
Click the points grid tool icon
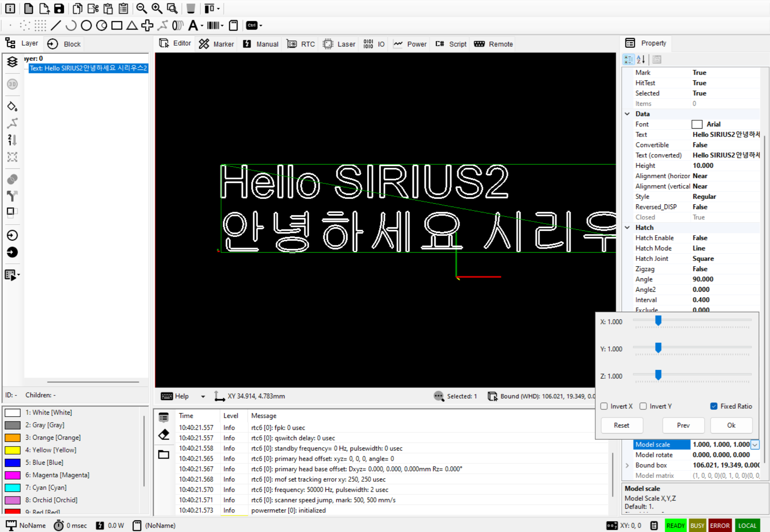coord(40,25)
